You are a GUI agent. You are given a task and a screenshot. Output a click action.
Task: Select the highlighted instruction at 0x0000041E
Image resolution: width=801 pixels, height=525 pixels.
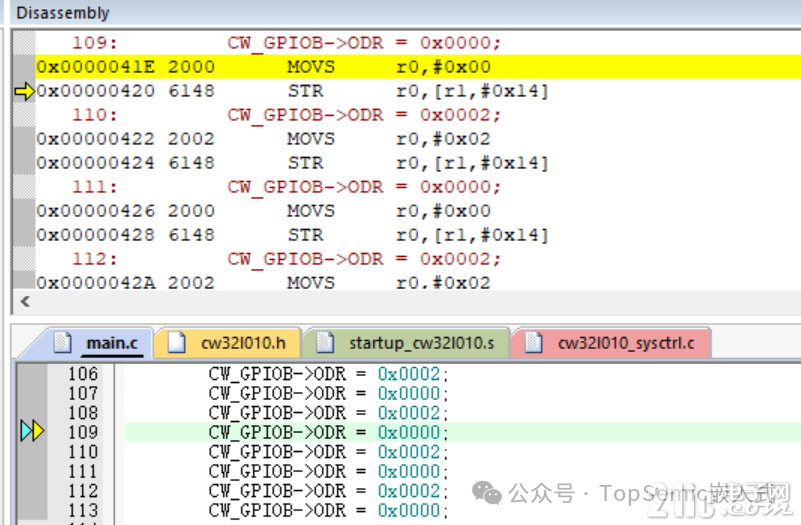click(418, 67)
